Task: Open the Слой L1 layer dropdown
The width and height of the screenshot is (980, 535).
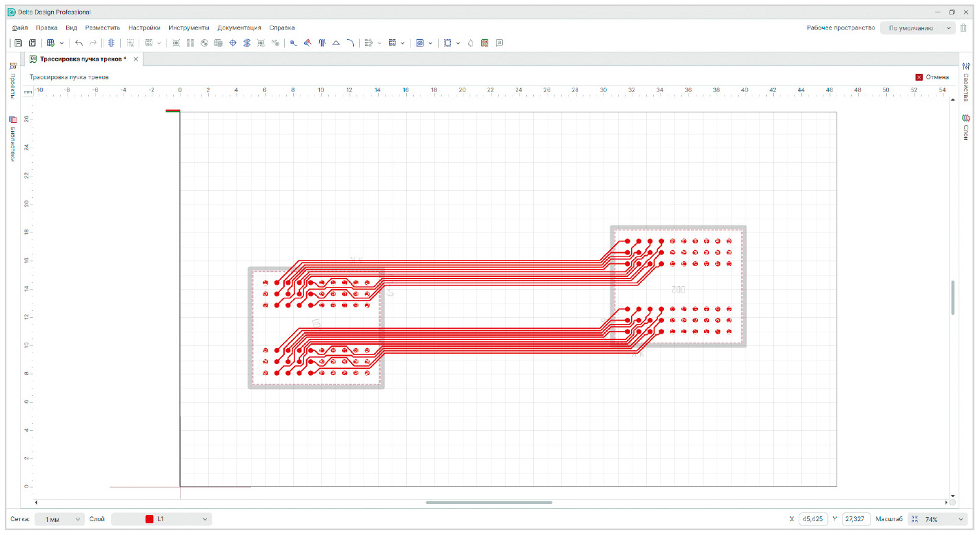Action: [161, 519]
